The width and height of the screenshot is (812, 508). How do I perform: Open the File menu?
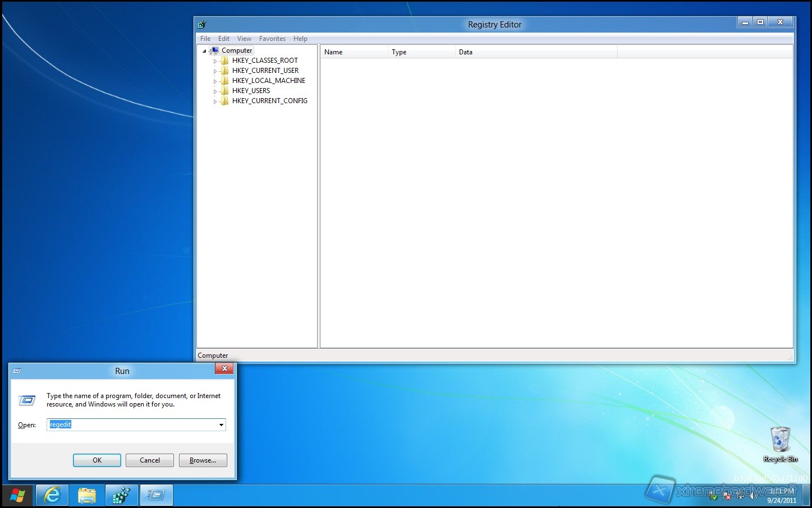(x=205, y=39)
